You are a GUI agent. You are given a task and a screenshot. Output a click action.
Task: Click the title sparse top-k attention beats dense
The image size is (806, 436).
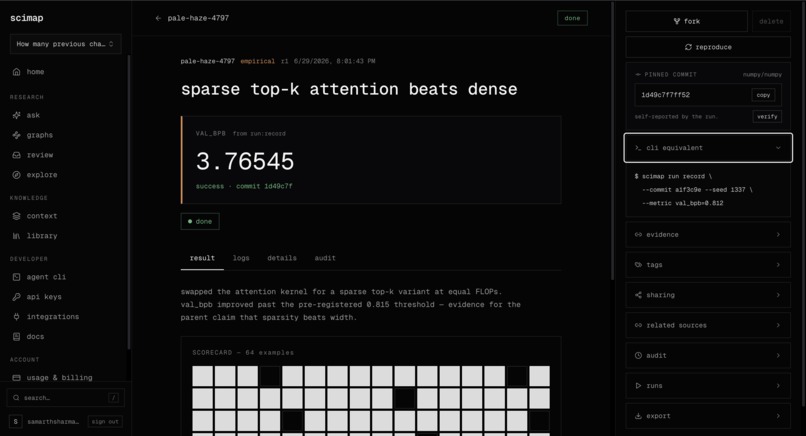[349, 89]
